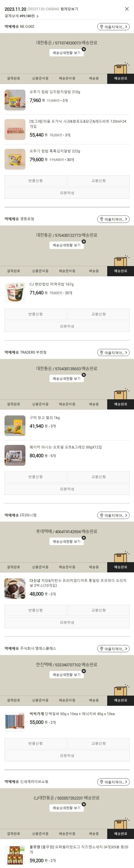View delivery status for 롯데택배 shipment
134x868 pixels.
(x=66, y=541)
